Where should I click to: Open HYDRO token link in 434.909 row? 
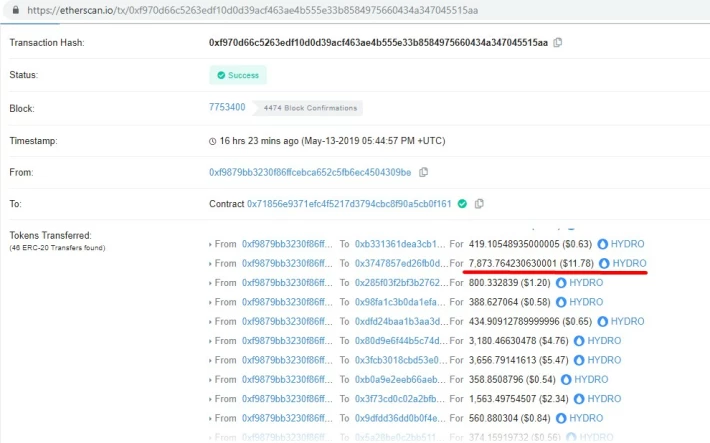(628, 322)
